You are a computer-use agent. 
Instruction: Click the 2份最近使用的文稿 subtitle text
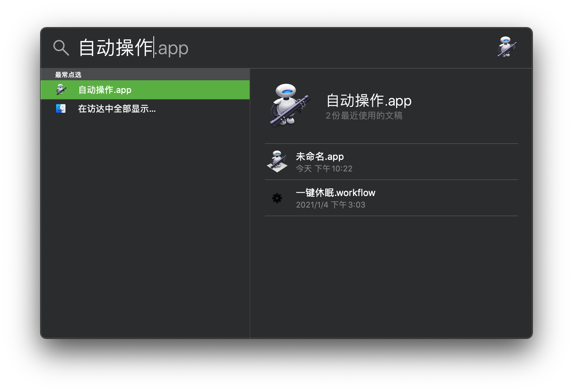coord(364,116)
